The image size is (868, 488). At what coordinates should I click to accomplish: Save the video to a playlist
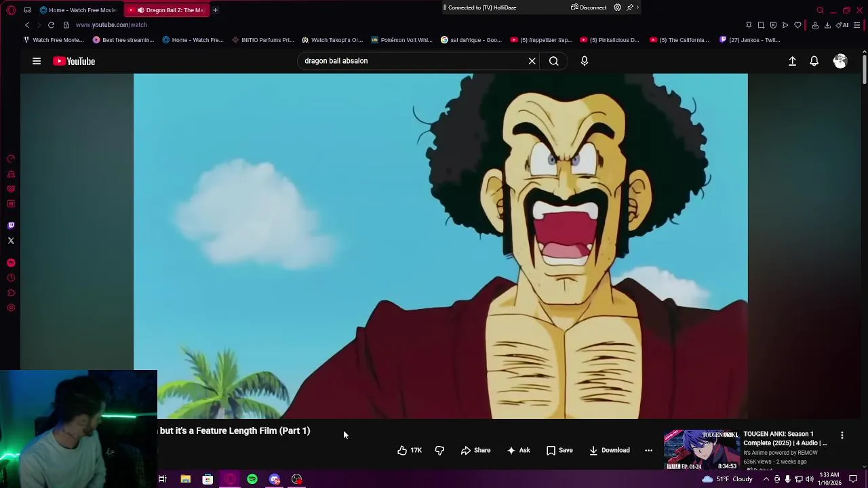click(x=559, y=450)
